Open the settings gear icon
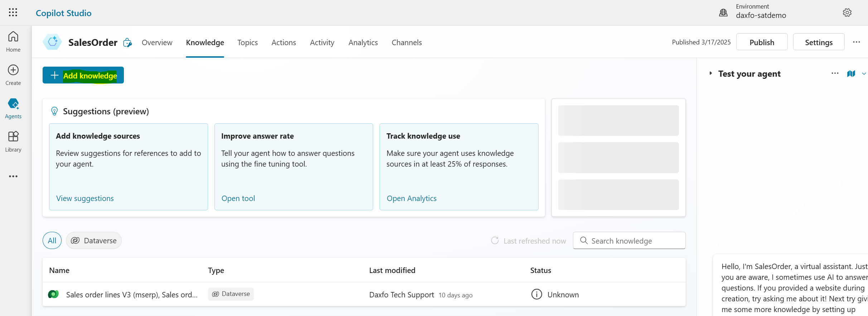The image size is (868, 316). (x=847, y=13)
